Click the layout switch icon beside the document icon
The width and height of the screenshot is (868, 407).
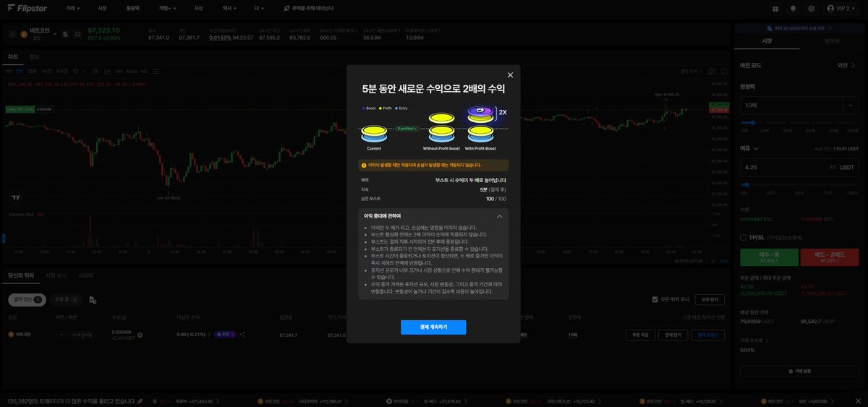77,34
